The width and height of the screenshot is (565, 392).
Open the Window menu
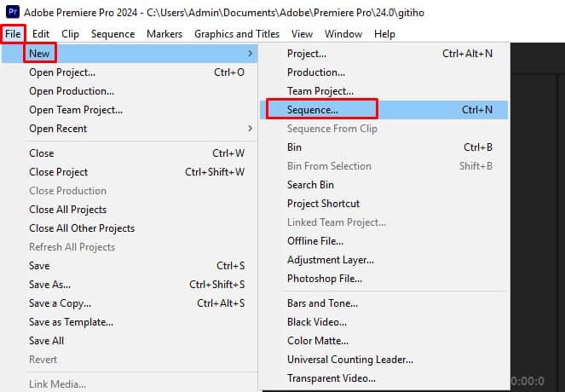pyautogui.click(x=343, y=34)
